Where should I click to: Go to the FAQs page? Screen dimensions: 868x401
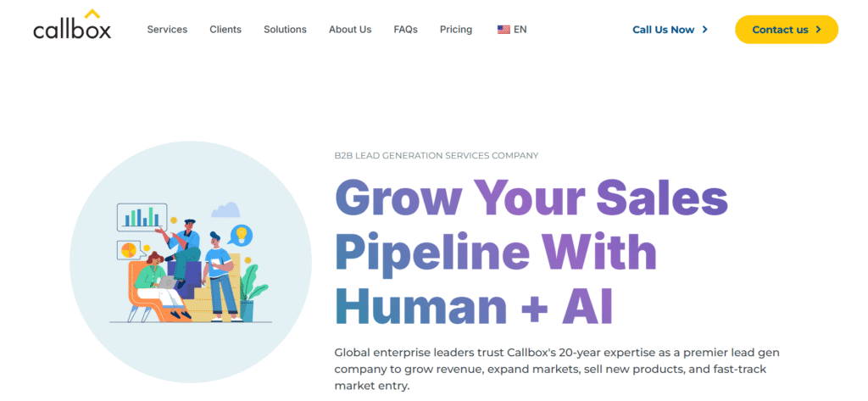(x=405, y=30)
